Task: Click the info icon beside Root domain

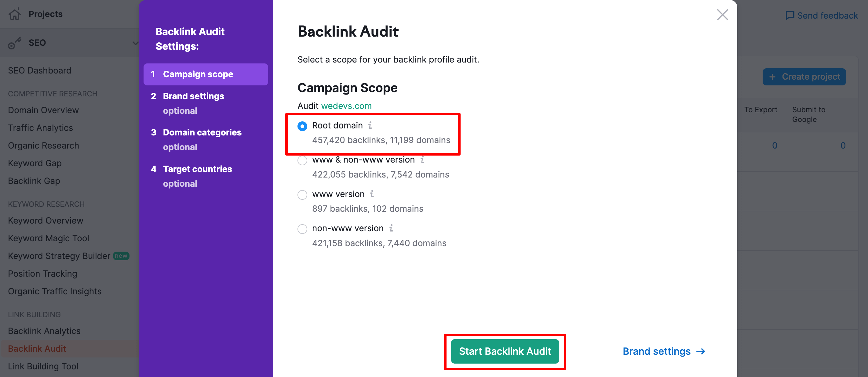Action: pos(371,125)
